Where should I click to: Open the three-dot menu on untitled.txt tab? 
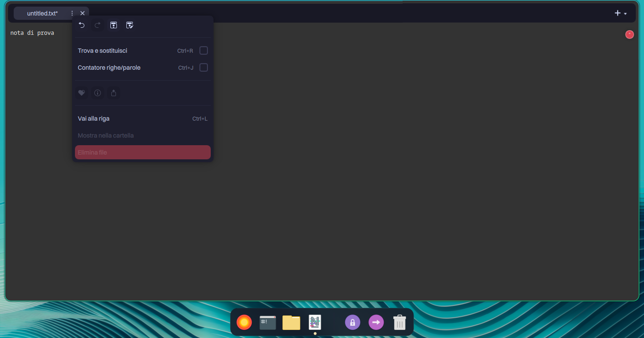[72, 13]
